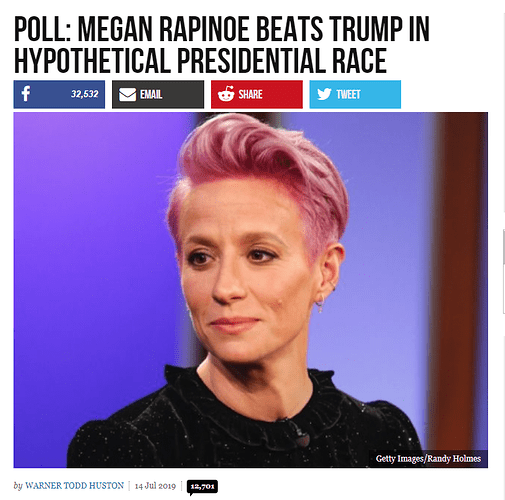The image size is (505, 500).
Task: Click the scrollbar thumb on the right edge
Action: tap(504, 247)
